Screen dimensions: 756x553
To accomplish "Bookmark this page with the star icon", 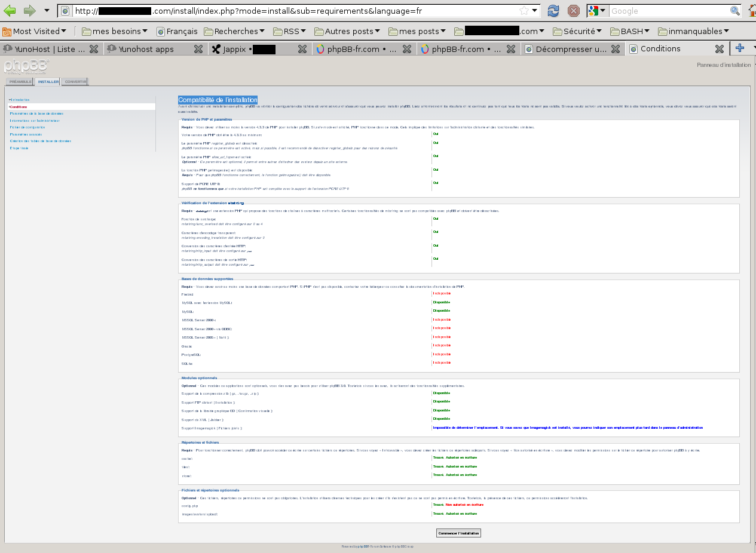I will 524,11.
